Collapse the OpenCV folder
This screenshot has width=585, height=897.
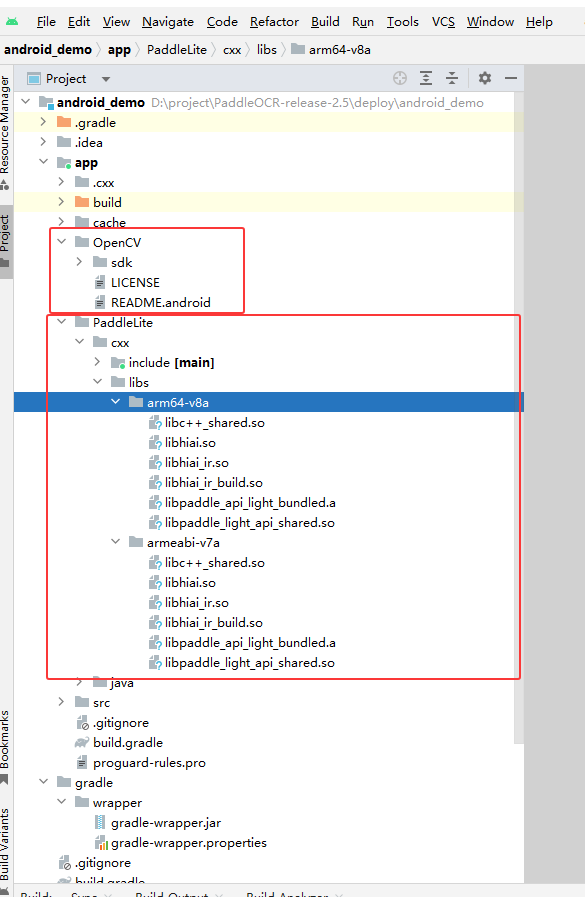(61, 242)
